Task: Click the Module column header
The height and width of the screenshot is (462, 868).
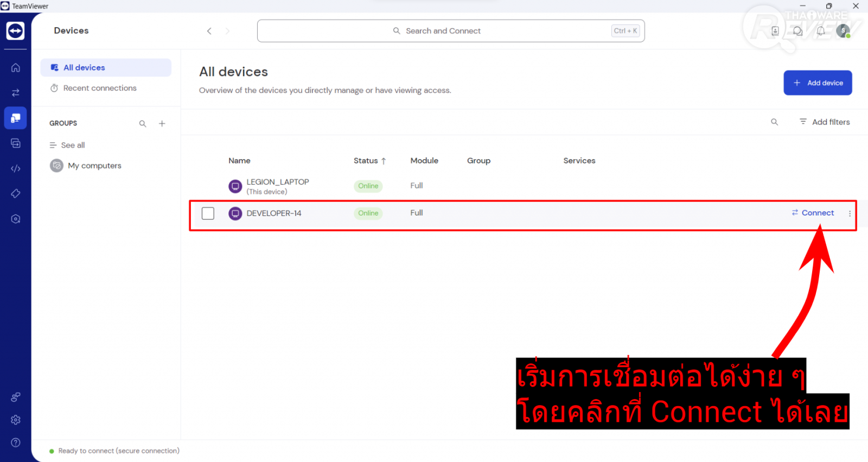Action: tap(424, 161)
